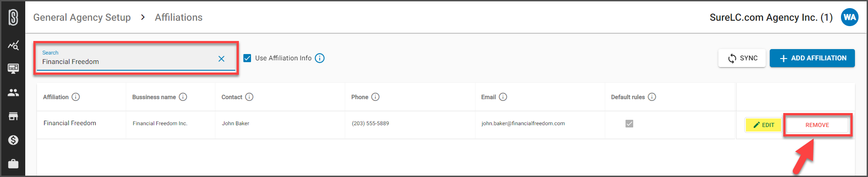Open the storefront sidebar icon
This screenshot has width=868, height=177.
[x=14, y=116]
